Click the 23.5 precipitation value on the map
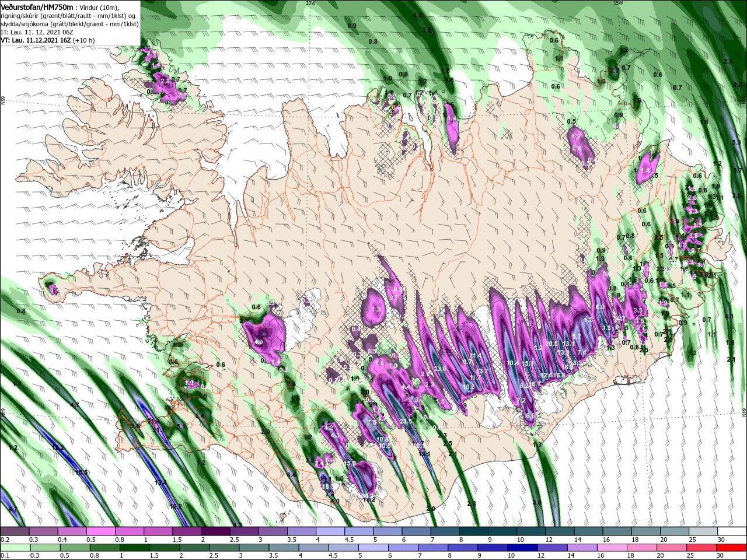Viewport: 747px width, 560px height. pos(406,421)
